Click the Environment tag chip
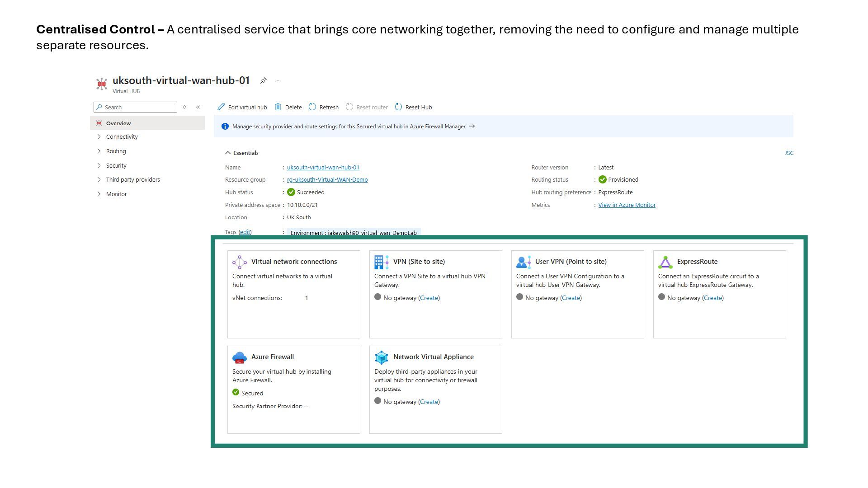 point(354,232)
